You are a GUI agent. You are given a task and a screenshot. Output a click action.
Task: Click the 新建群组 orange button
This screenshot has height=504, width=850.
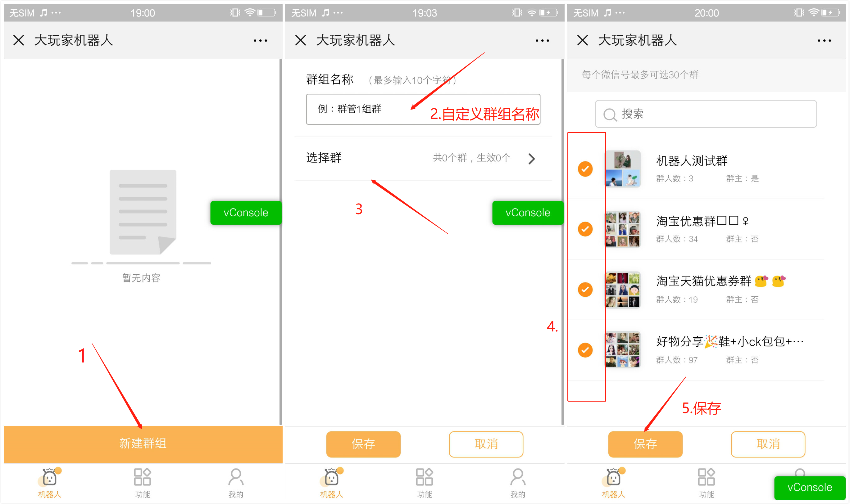(x=143, y=443)
